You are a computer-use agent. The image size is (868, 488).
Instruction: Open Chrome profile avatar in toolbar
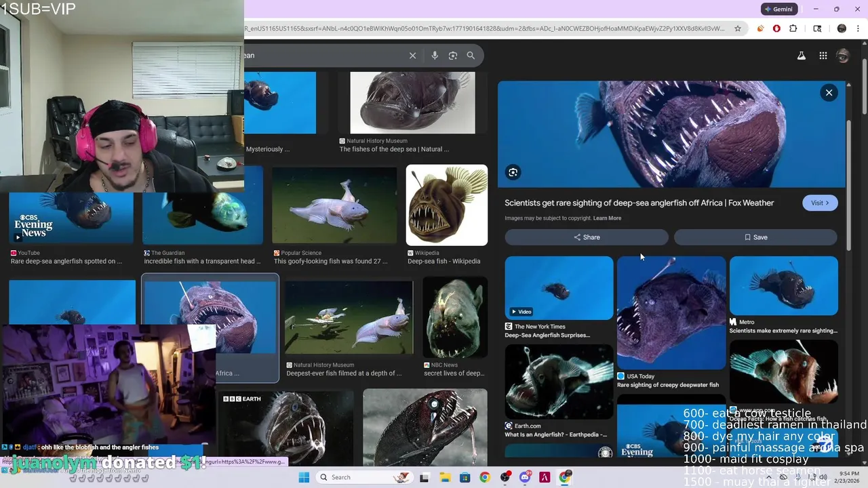coord(842,28)
